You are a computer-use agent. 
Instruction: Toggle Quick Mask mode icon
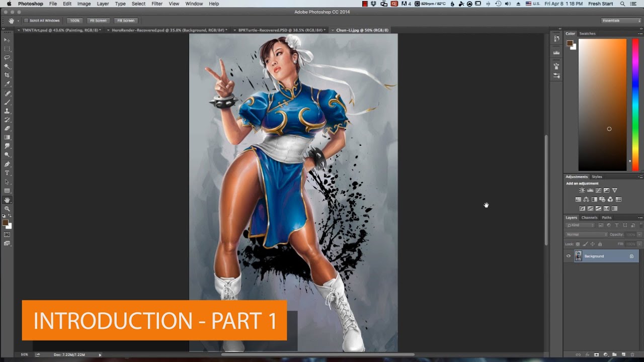7,234
